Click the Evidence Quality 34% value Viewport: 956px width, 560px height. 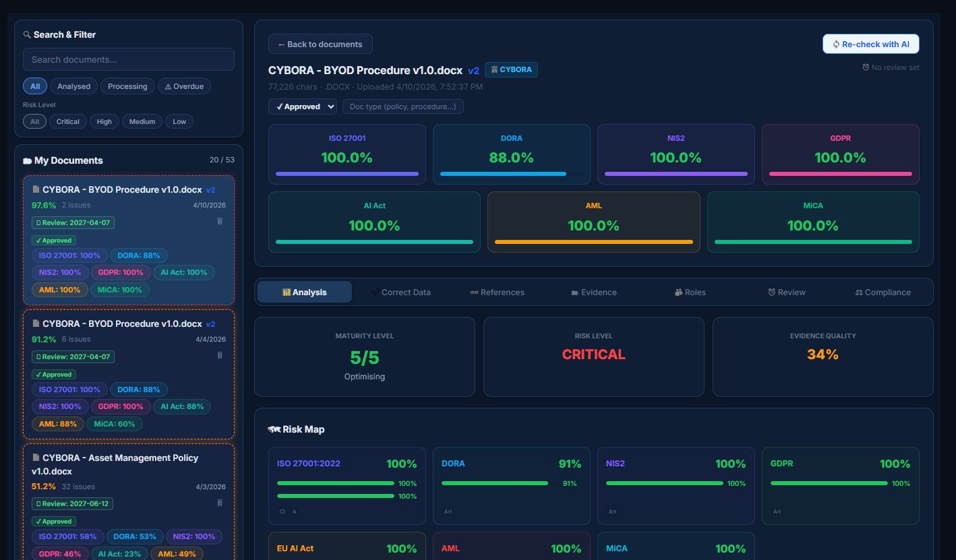click(823, 354)
